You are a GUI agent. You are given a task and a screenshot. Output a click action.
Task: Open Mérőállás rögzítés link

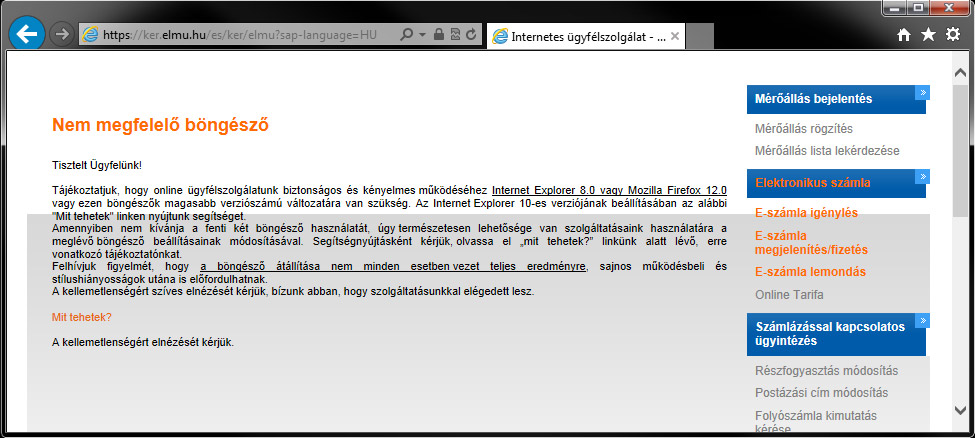click(803, 129)
